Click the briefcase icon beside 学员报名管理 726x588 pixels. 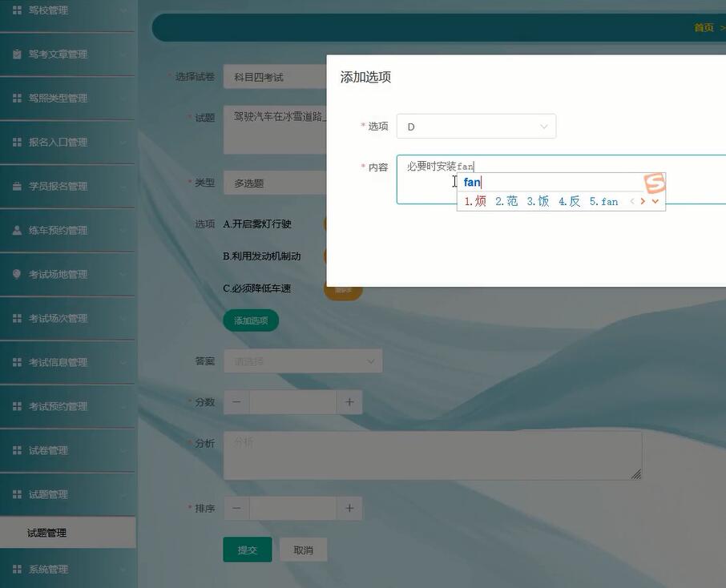click(17, 186)
